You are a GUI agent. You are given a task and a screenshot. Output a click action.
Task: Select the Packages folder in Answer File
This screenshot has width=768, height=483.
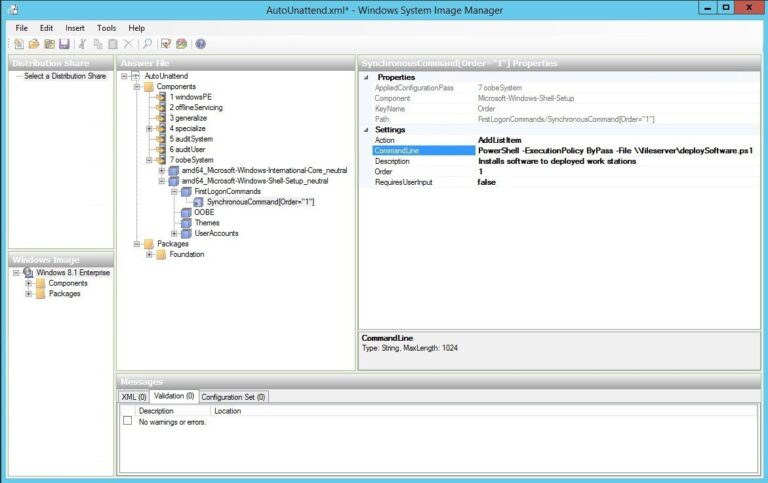172,244
